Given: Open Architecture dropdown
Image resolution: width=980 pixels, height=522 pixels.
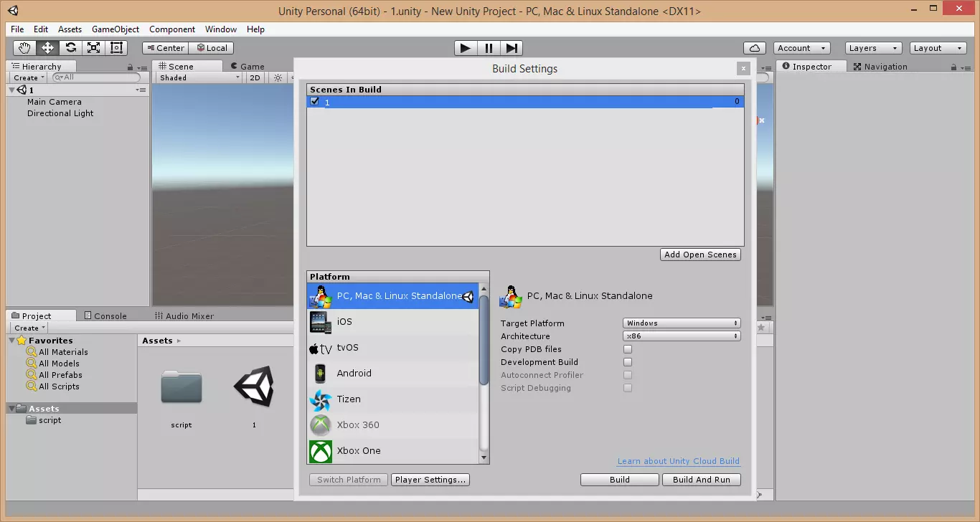Looking at the screenshot, I should tap(682, 336).
